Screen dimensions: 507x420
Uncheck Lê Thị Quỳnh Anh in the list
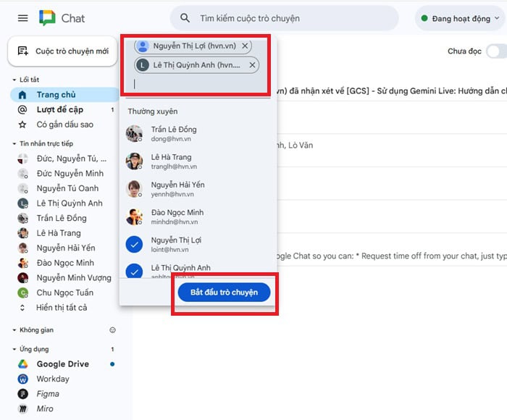(x=134, y=272)
